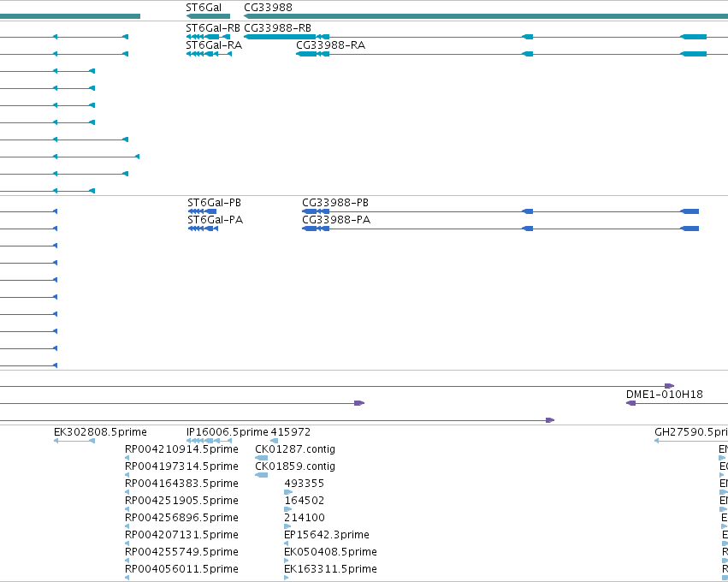Click the GH27590.5prime label

[691, 432]
